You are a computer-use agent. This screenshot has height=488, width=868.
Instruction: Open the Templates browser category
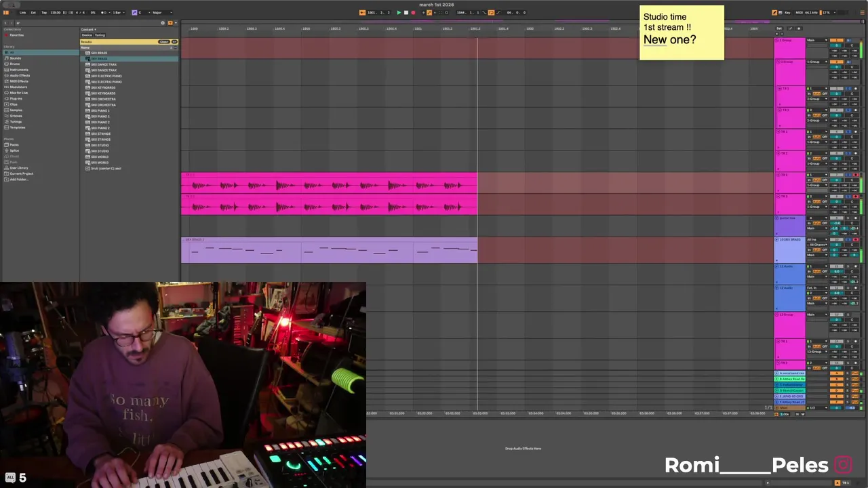16,127
